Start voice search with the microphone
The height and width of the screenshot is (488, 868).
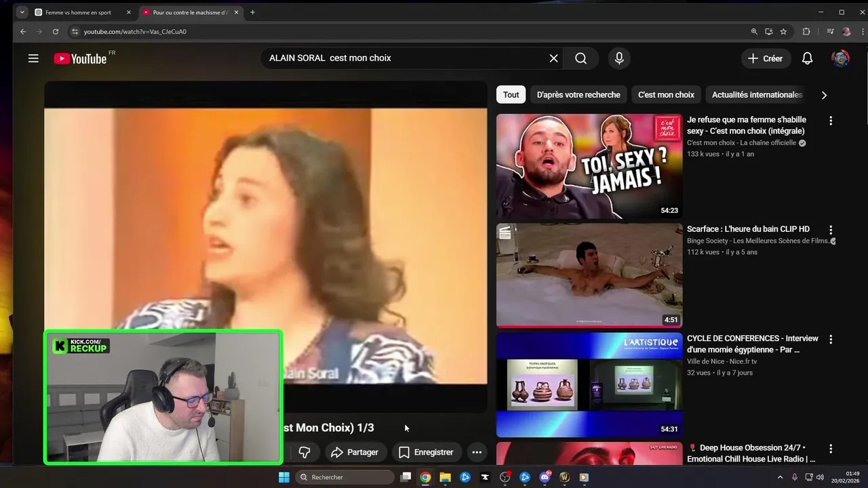[619, 58]
